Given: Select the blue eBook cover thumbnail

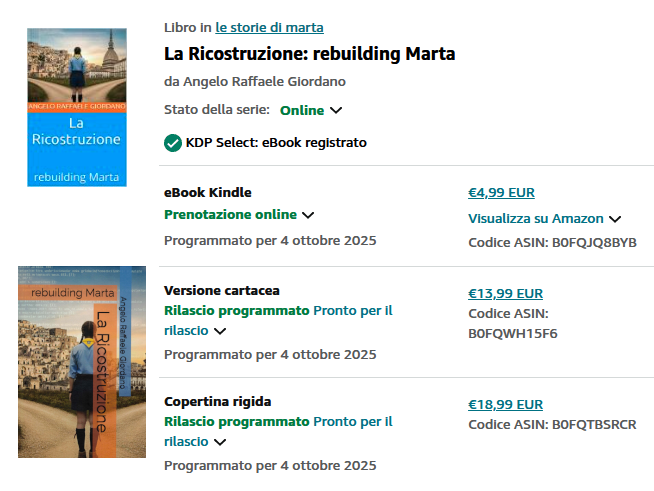Looking at the screenshot, I should coord(77,107).
